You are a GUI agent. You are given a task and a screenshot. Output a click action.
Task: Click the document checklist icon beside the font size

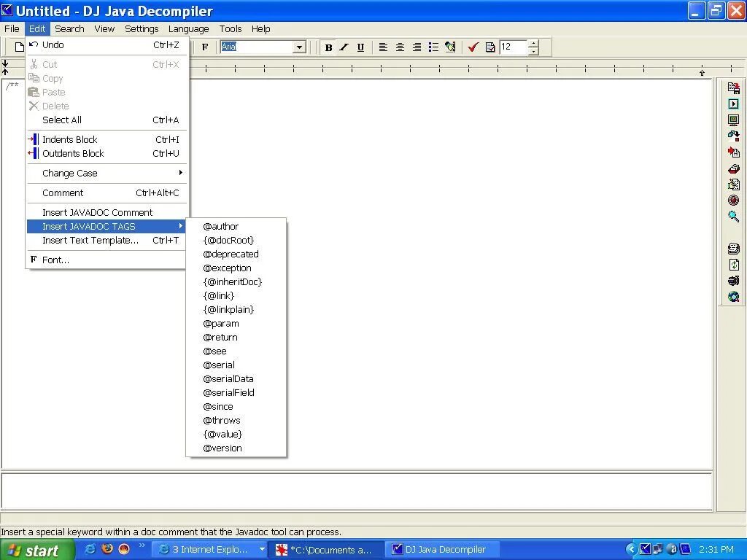coord(490,47)
